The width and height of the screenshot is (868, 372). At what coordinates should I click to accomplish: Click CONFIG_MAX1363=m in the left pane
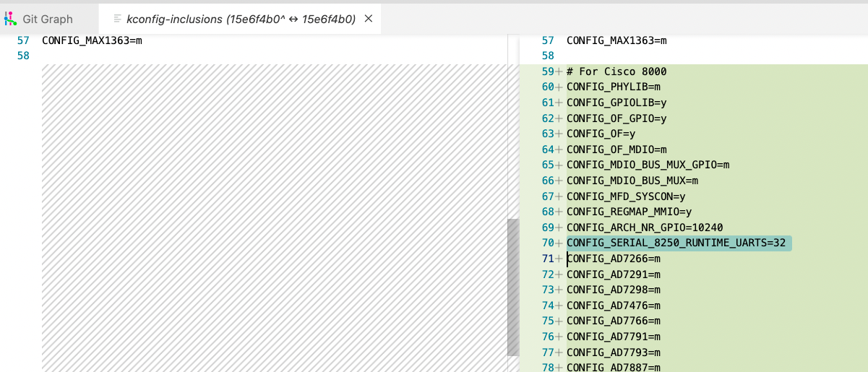[92, 40]
